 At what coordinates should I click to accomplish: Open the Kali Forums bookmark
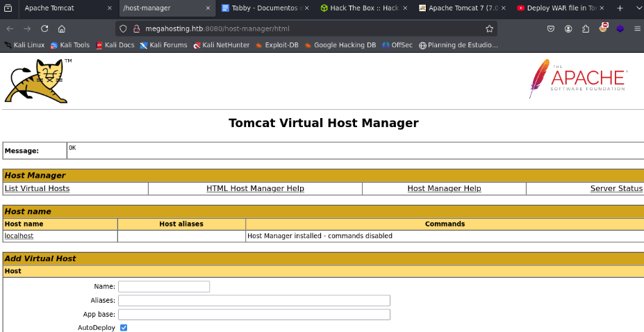163,45
